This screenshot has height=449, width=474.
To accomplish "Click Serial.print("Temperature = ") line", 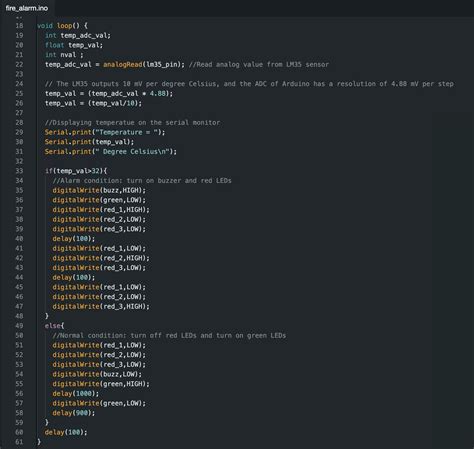I will [105, 132].
